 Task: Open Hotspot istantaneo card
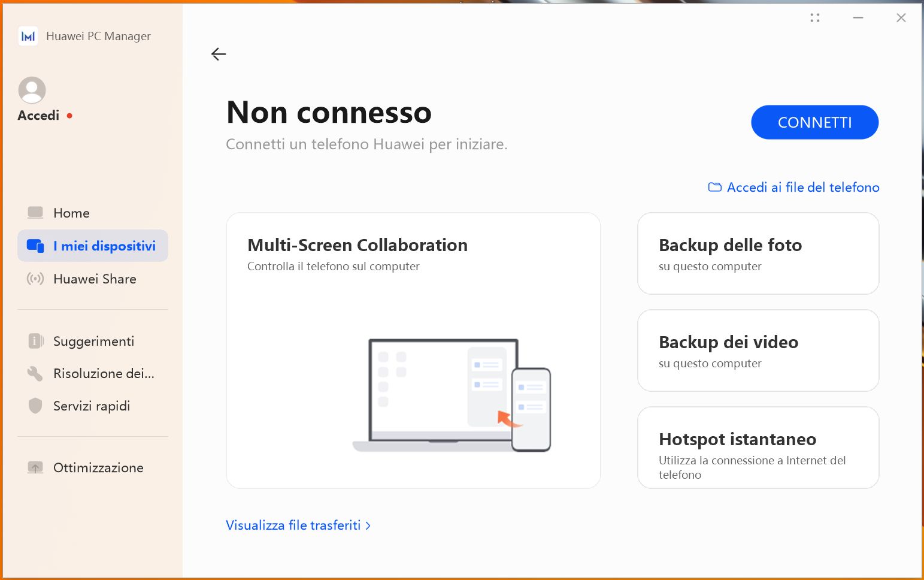click(758, 448)
